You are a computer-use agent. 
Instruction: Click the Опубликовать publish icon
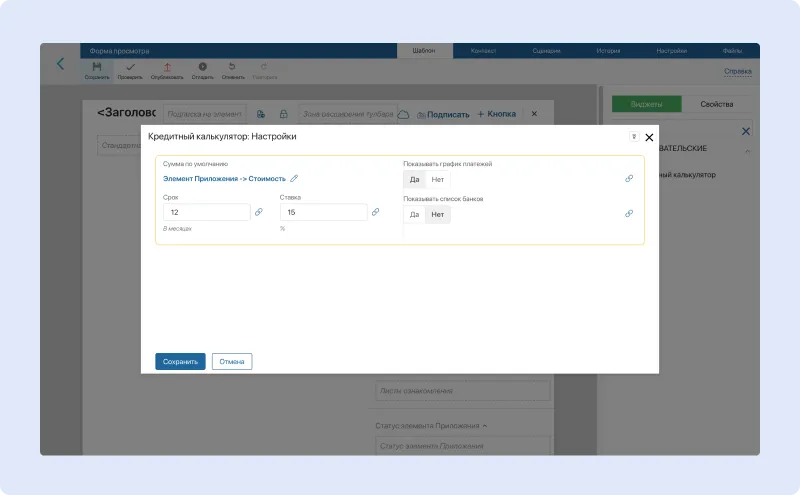tap(167, 67)
